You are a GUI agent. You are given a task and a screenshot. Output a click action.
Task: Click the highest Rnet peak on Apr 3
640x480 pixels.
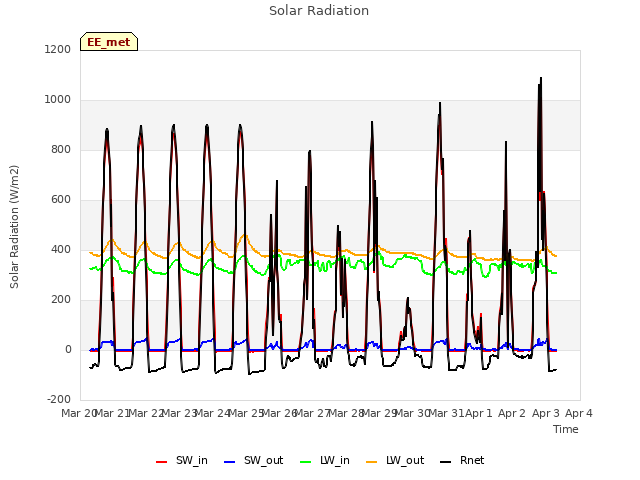(541, 78)
